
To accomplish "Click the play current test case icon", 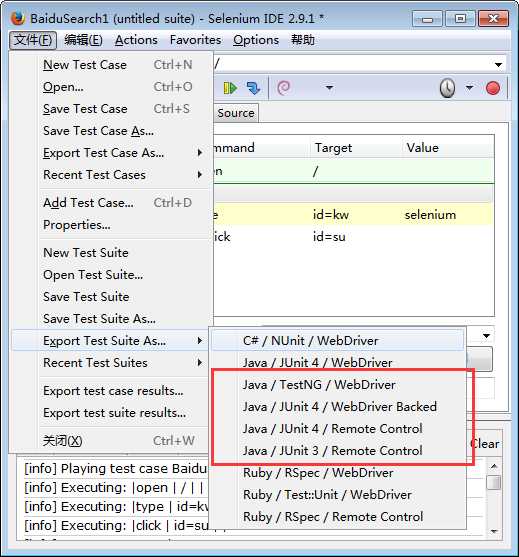I will point(230,88).
